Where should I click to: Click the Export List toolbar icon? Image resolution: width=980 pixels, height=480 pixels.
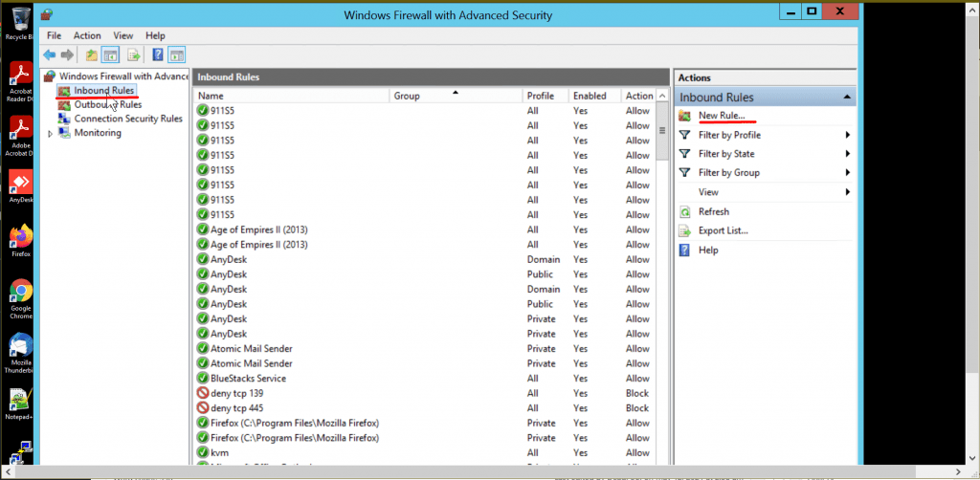tap(133, 55)
